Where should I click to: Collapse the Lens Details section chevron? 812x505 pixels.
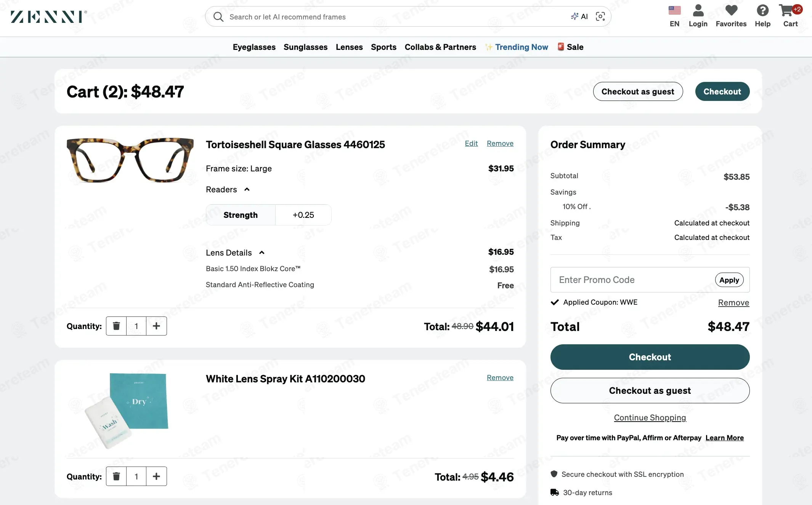pyautogui.click(x=262, y=252)
